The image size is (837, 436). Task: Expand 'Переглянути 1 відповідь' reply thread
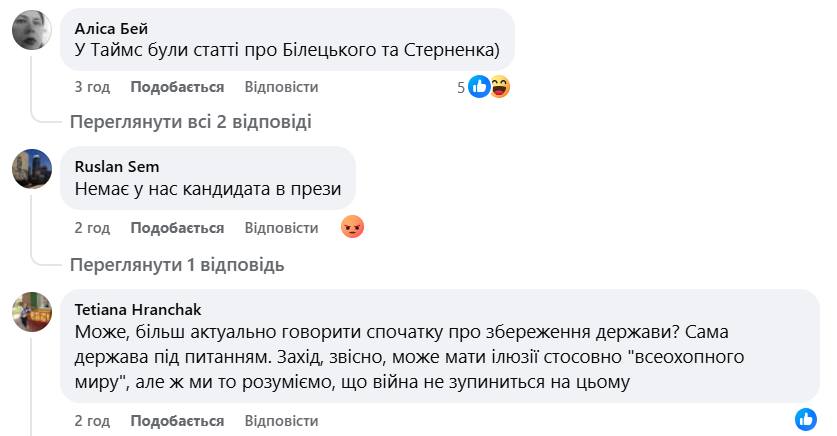coord(176,265)
